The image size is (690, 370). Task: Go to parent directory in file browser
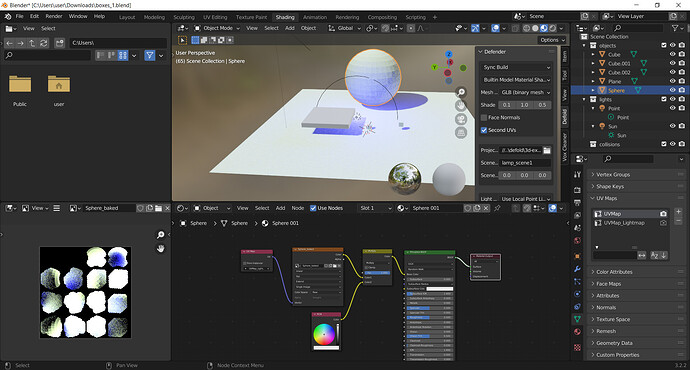32,43
